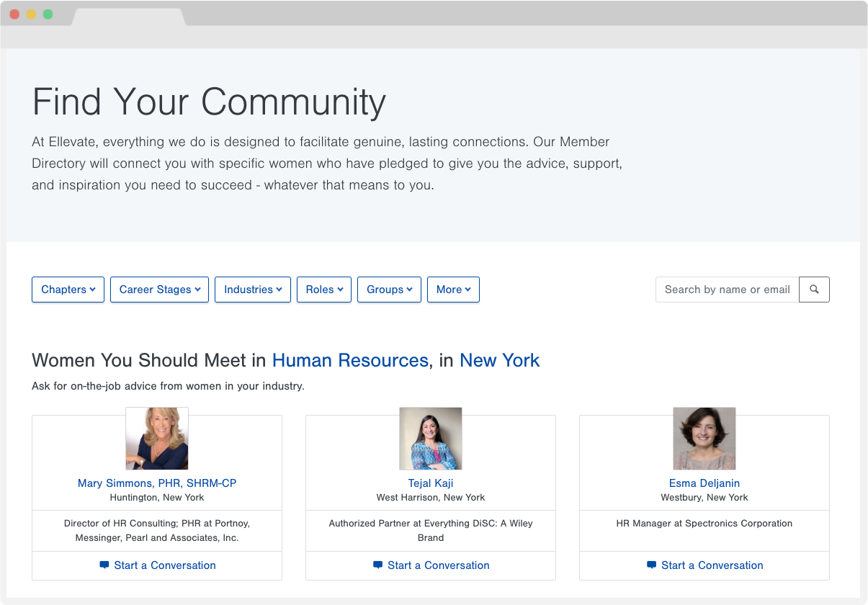Click Tejal Kaji's profile photo
The image size is (868, 605).
point(430,438)
